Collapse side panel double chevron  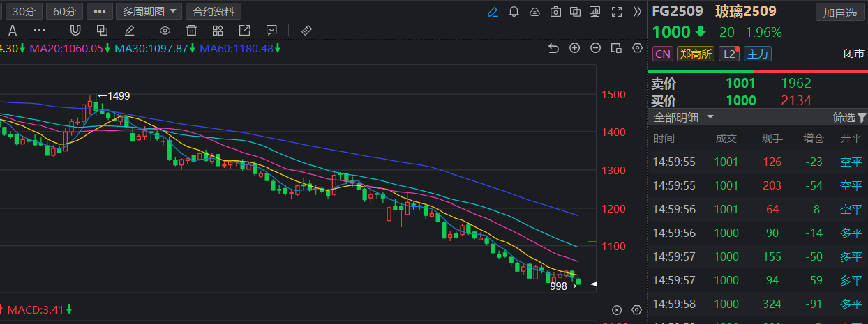coord(636,12)
